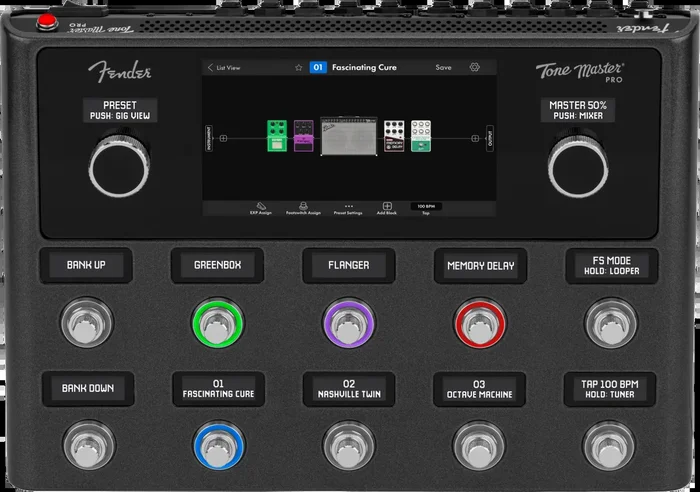Tap the plus icon beside the Instrument input

pos(224,138)
